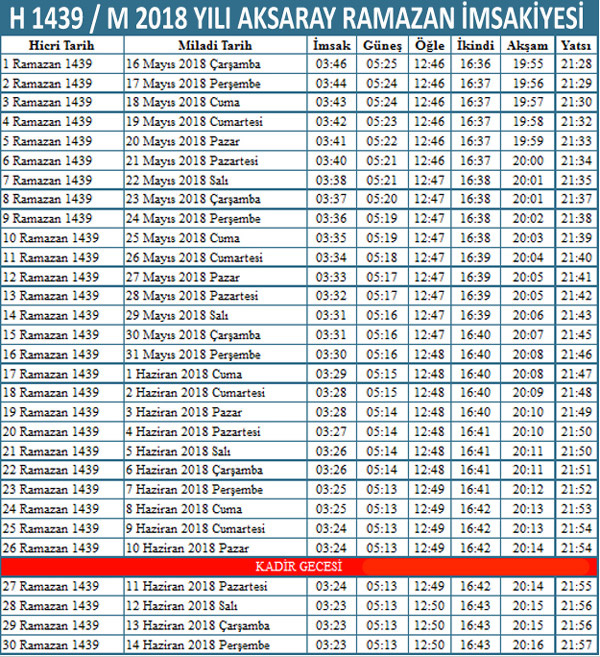
Task: Select Akşam time 20:00 for 21 Mayıs
Action: point(527,161)
